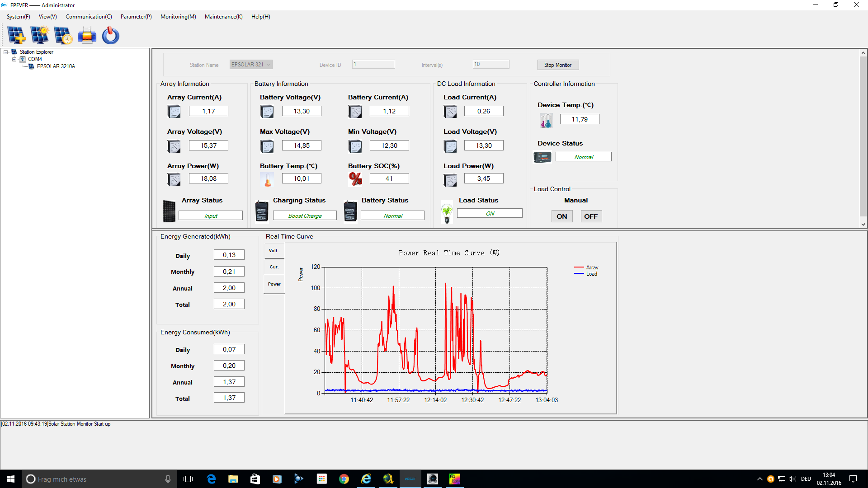Open the Station Name dropdown
This screenshot has height=488, width=868.
(x=269, y=65)
